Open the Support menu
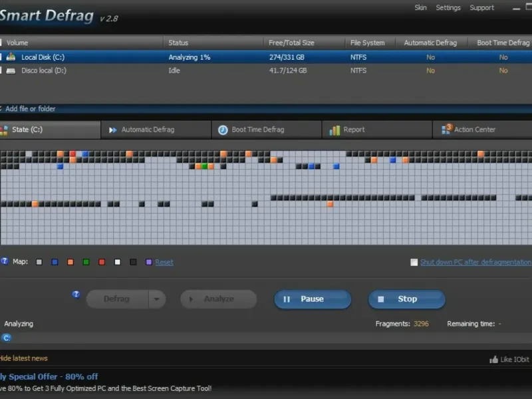 pos(481,7)
